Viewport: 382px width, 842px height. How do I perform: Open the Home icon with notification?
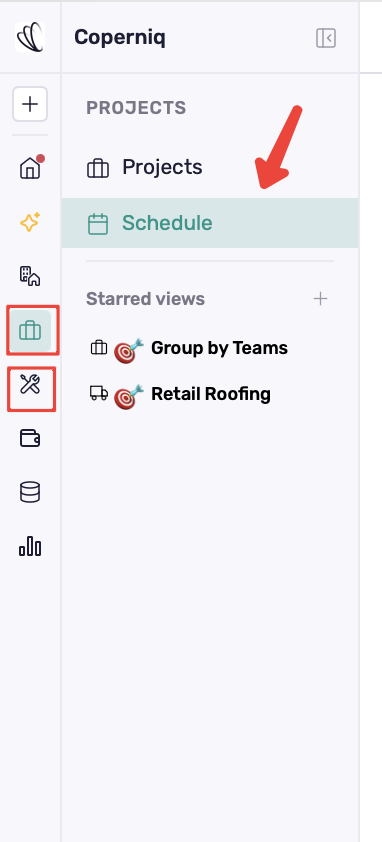[30, 168]
